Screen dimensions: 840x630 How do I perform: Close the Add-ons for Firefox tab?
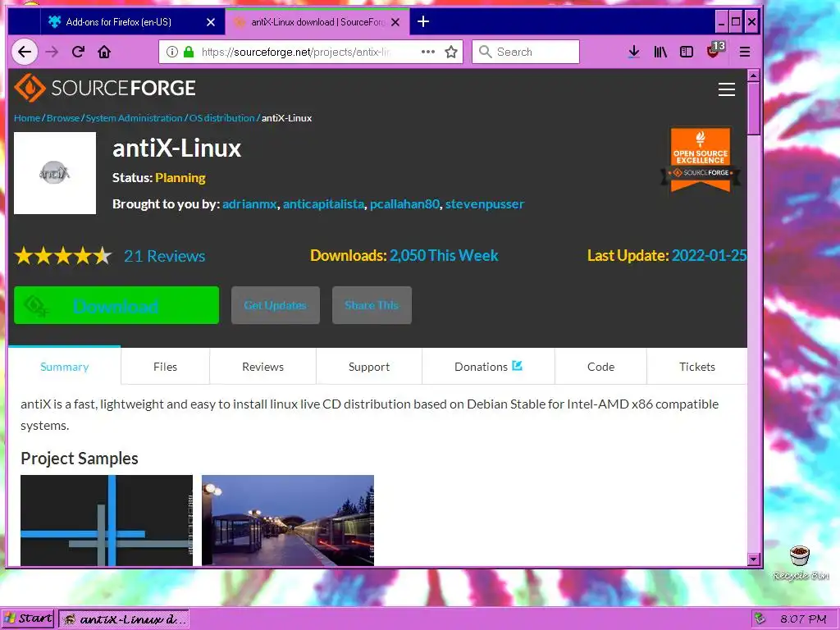tap(211, 22)
